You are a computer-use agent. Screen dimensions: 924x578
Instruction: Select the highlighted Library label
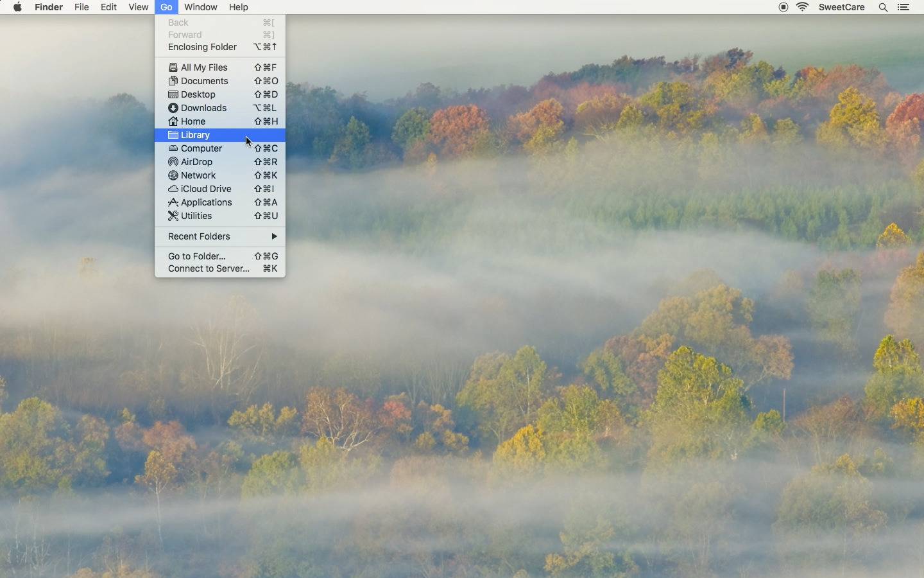[x=196, y=135]
